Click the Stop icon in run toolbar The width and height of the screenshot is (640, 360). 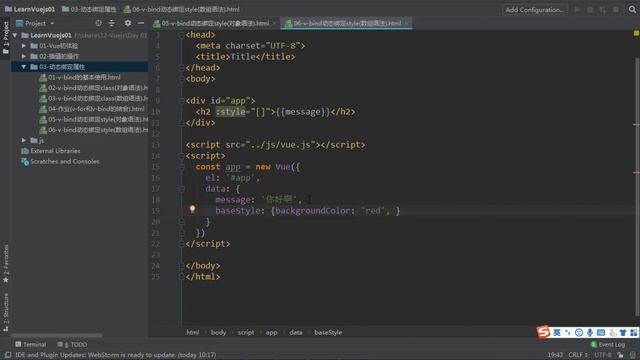[616, 9]
